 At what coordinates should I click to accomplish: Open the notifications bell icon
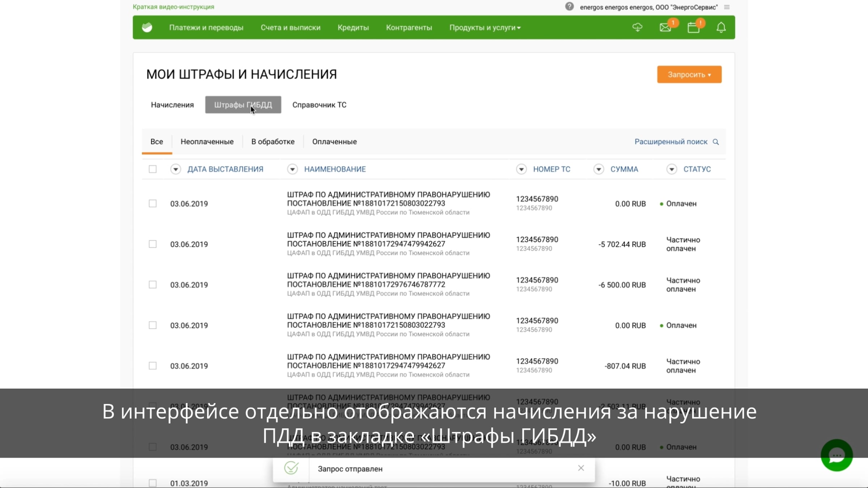click(721, 27)
